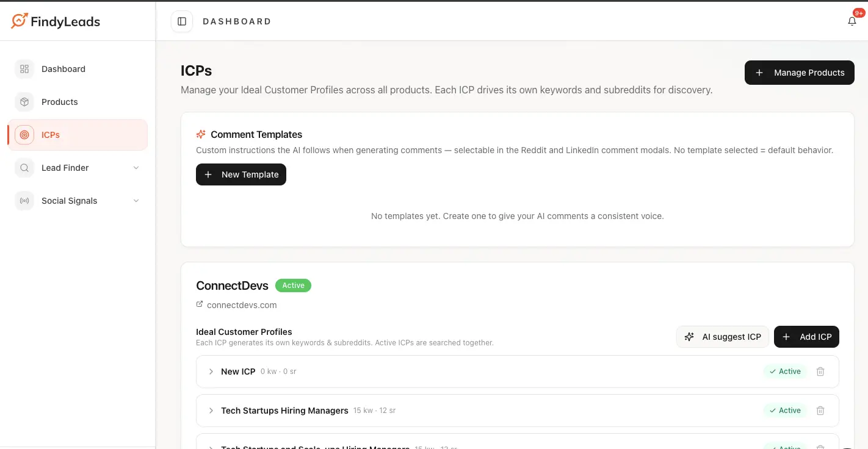Expand Tech Startups Hiring Managers row chevron

211,411
